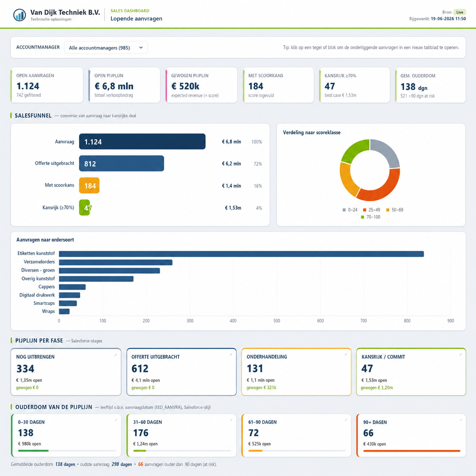Open the Kansrijk ≥70% tile
This screenshot has height=476, width=476.
point(355,85)
